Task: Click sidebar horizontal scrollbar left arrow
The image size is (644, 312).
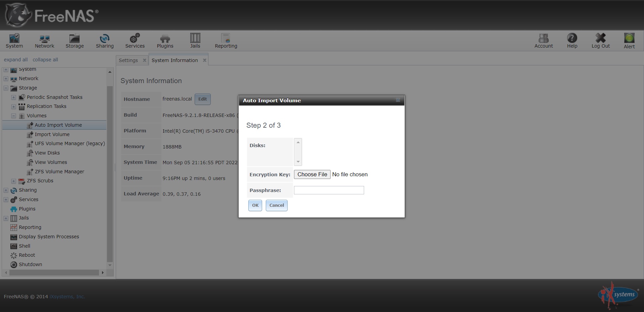Action: tap(6, 273)
